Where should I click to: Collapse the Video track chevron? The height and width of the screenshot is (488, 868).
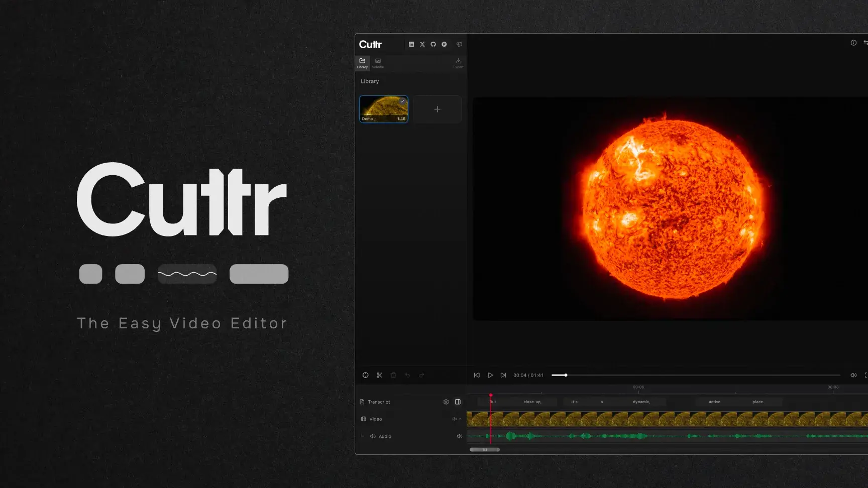click(460, 419)
